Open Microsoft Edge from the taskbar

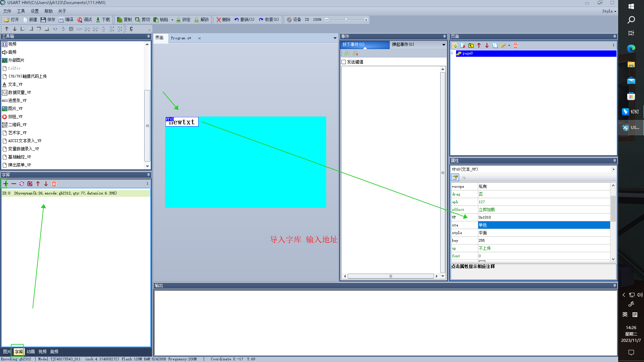[631, 49]
